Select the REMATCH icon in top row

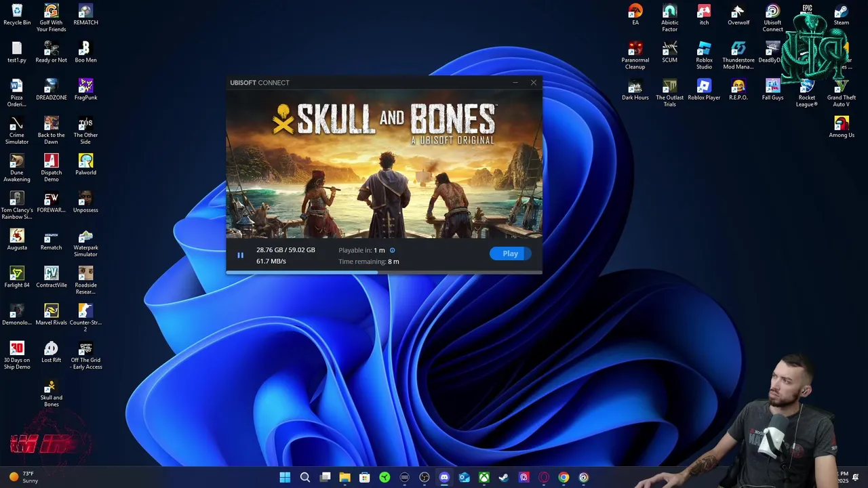coord(85,15)
